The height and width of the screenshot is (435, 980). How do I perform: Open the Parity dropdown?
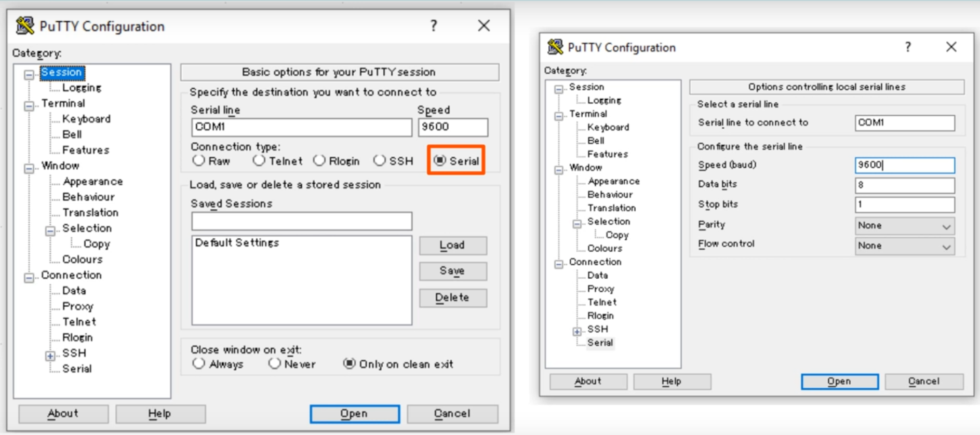point(905,226)
